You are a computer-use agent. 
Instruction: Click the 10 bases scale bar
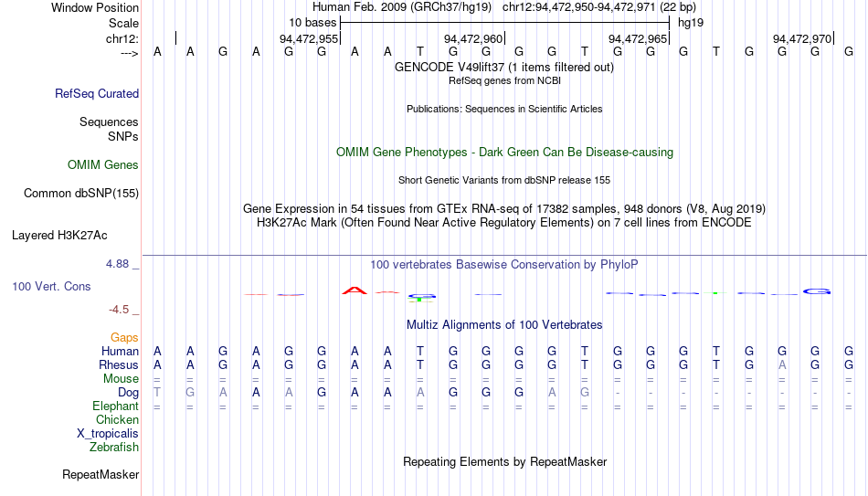tap(505, 23)
